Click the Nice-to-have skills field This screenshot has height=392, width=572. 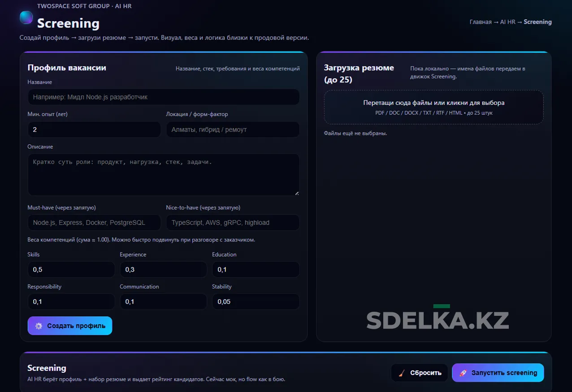[233, 223]
